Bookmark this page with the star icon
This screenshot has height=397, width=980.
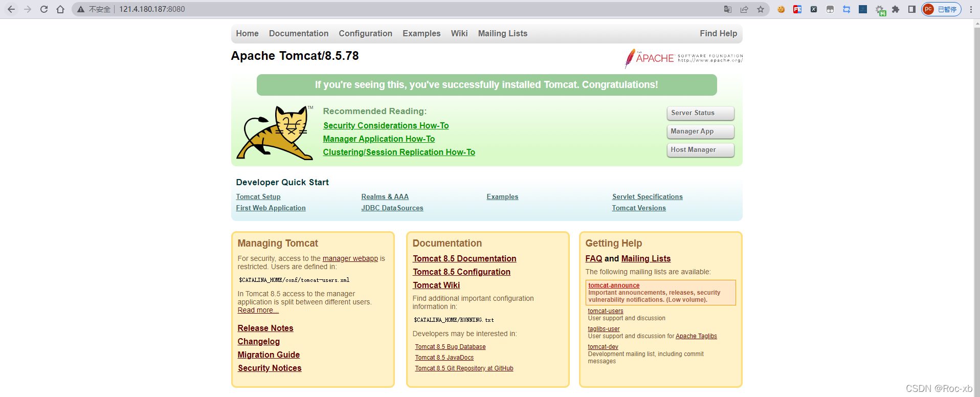coord(761,9)
